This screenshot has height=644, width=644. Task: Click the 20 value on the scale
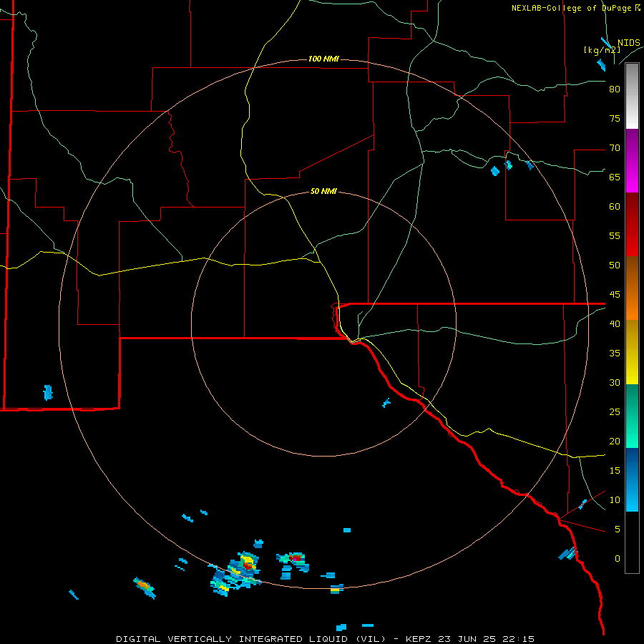[615, 441]
